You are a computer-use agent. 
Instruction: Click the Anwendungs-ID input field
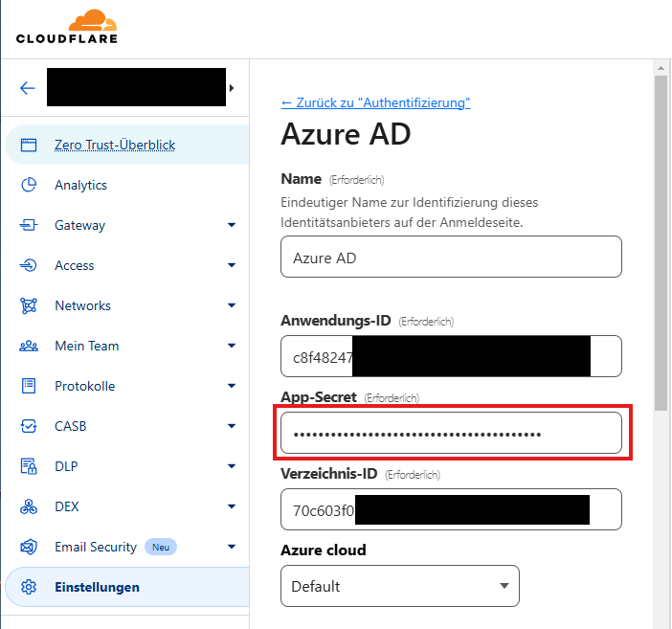[x=451, y=356]
